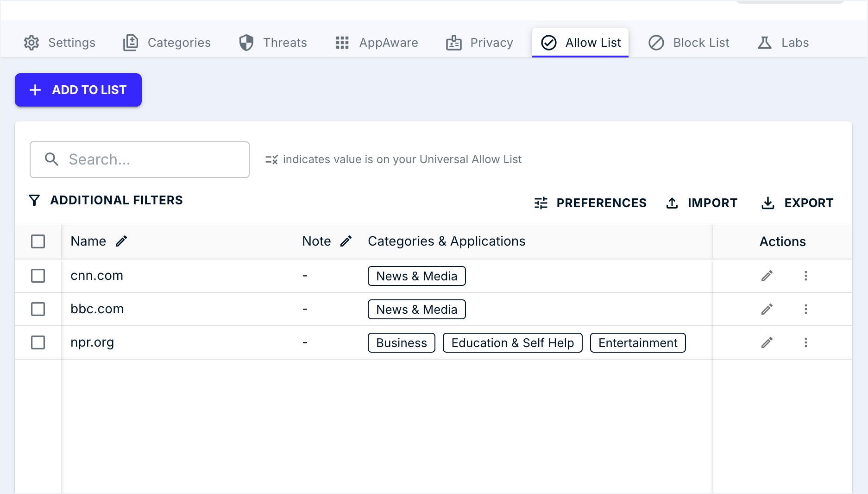Check the select-all checkbox in the header

click(38, 241)
